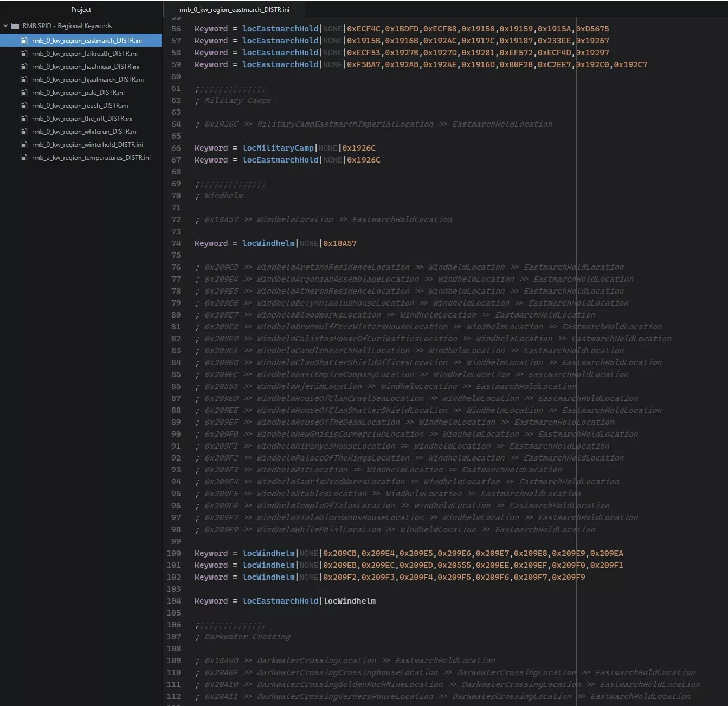
Task: Switch to rmb_0_kw_region_eastmarch_DISTR.ini editor tab
Action: pyautogui.click(x=234, y=10)
